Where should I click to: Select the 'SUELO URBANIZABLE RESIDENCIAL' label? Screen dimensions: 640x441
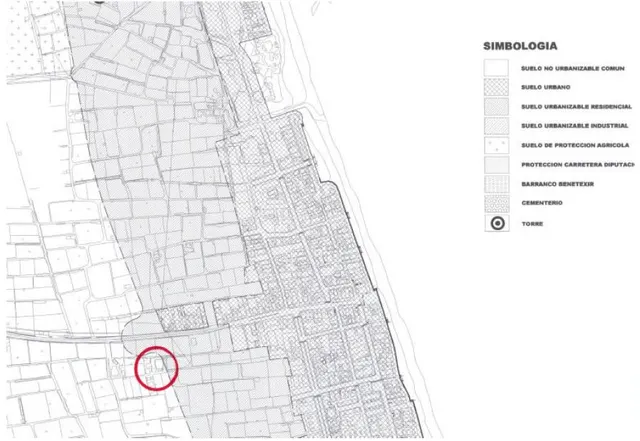(576, 107)
